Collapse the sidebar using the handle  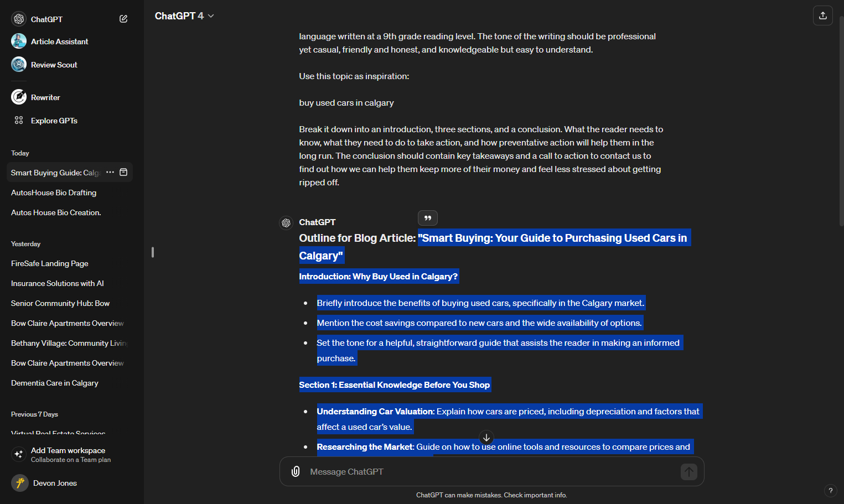coord(153,252)
